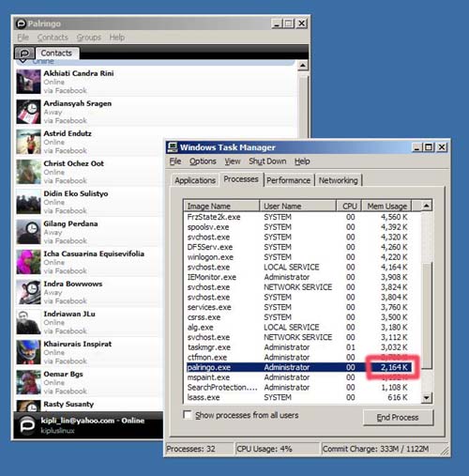Open Task Manager's Options menu

click(x=203, y=161)
